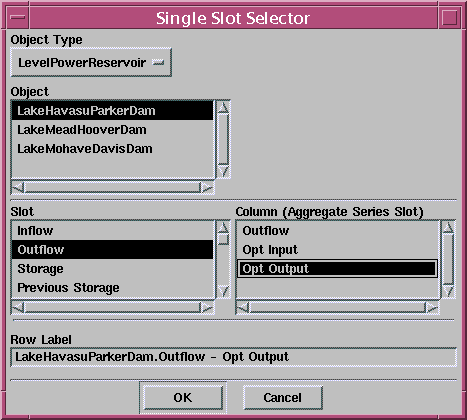467x420 pixels.
Task: Click Object list scroll down arrow
Action: coord(223,171)
